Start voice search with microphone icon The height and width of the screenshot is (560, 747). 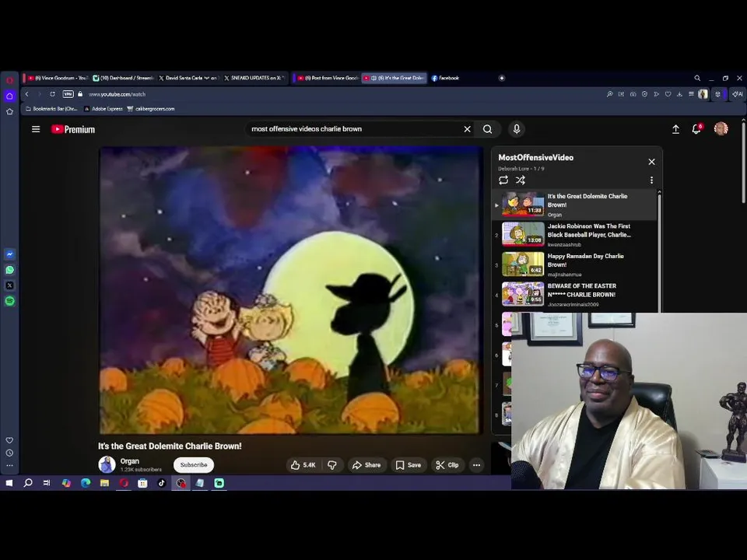(517, 129)
